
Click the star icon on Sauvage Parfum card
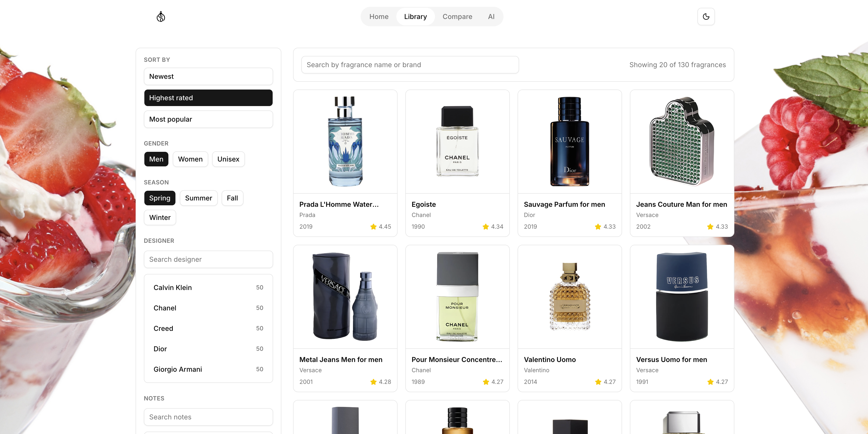coord(598,227)
